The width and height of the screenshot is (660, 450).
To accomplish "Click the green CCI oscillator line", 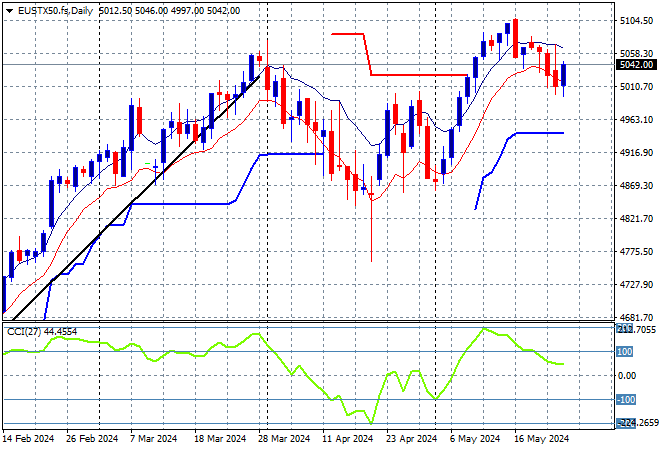I will click(x=300, y=372).
